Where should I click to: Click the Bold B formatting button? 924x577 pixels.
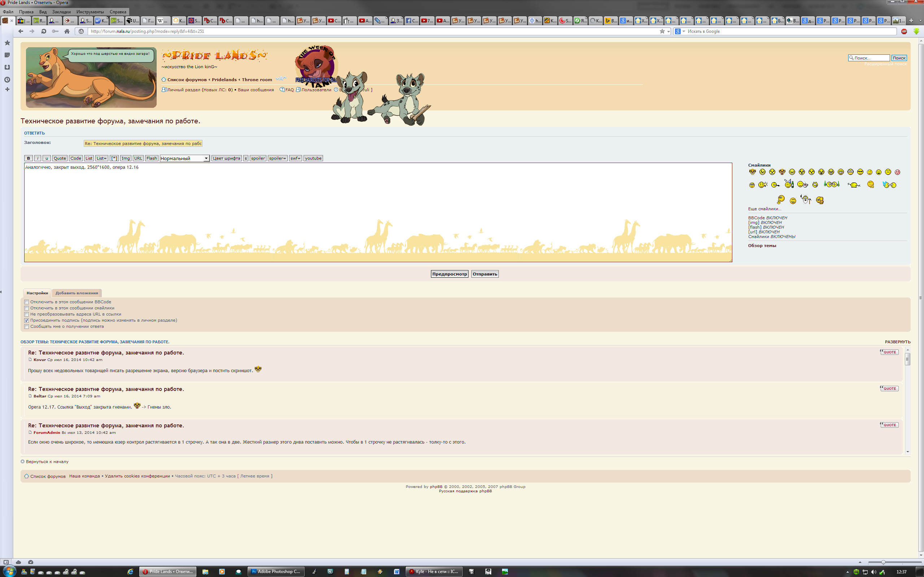tap(28, 158)
